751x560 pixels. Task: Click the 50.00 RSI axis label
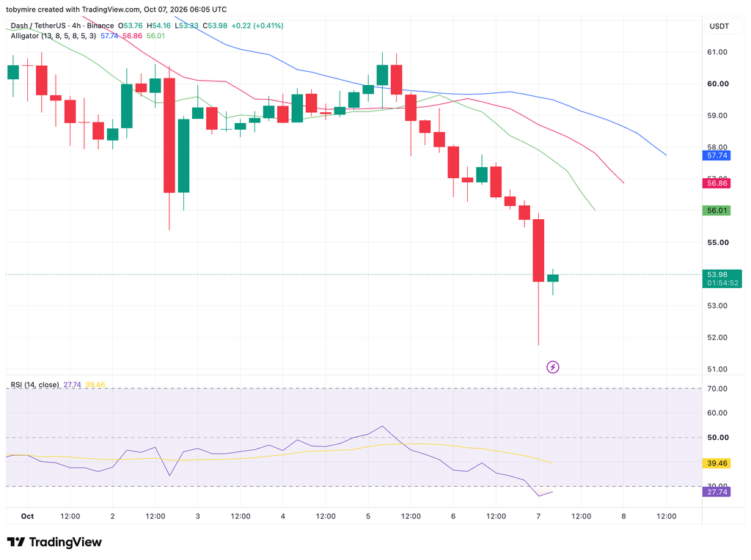pyautogui.click(x=717, y=438)
